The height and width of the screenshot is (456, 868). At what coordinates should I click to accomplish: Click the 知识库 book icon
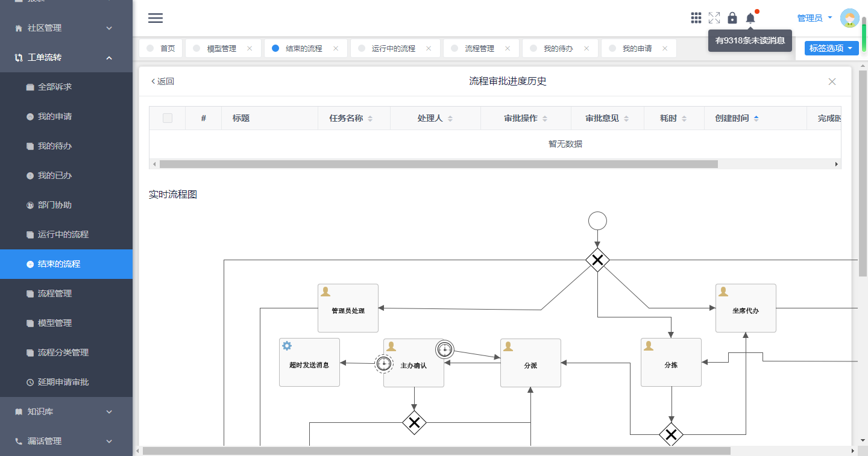point(19,411)
